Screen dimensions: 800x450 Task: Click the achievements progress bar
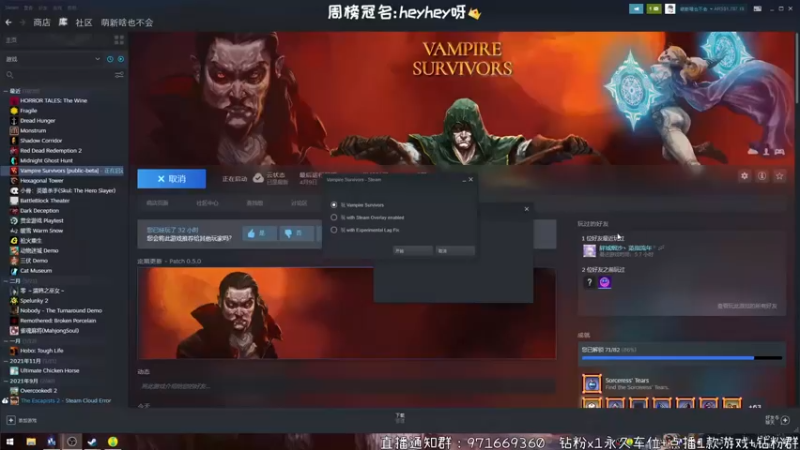point(682,358)
